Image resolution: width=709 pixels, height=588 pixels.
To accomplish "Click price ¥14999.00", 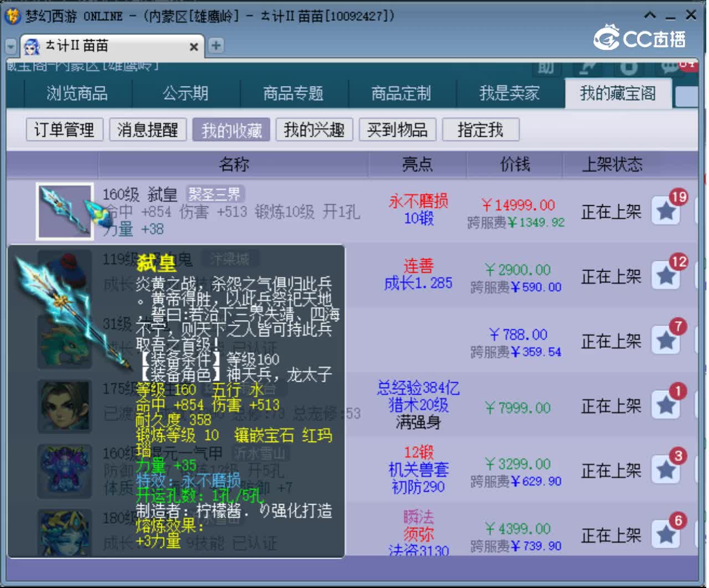I will [518, 205].
